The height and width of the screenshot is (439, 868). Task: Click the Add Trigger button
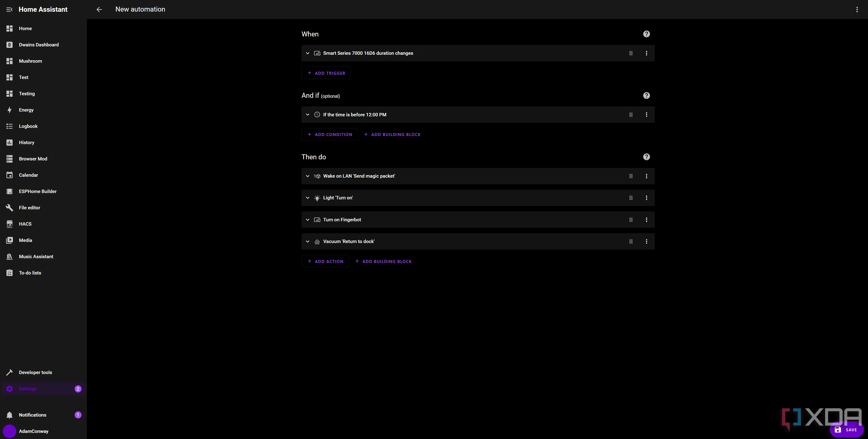pos(326,73)
